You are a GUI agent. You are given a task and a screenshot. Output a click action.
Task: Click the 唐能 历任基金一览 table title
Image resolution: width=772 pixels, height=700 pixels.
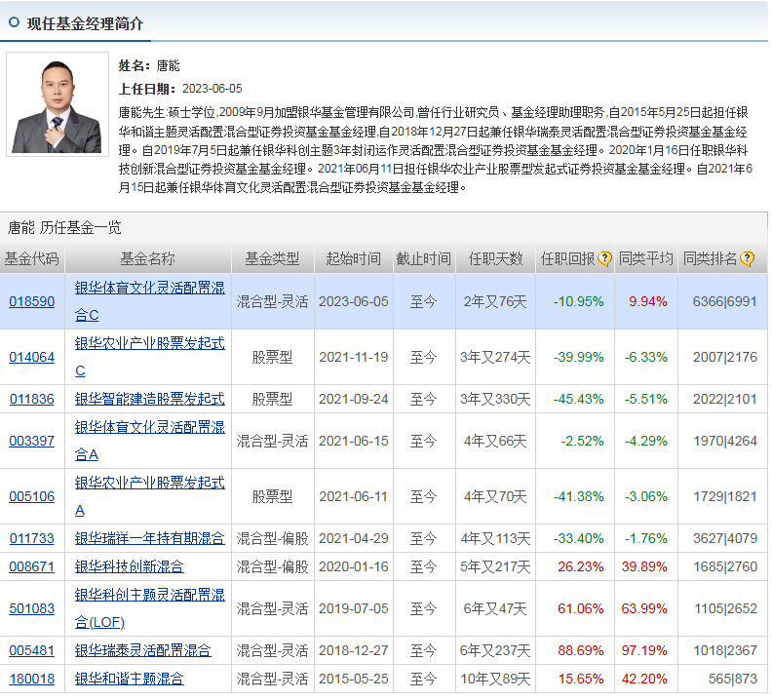[x=64, y=227]
